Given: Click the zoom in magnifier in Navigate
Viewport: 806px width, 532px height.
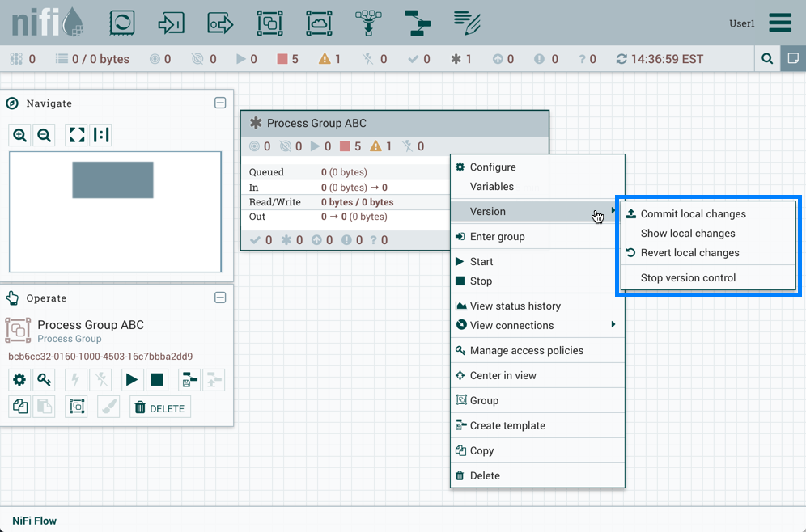Looking at the screenshot, I should point(20,135).
